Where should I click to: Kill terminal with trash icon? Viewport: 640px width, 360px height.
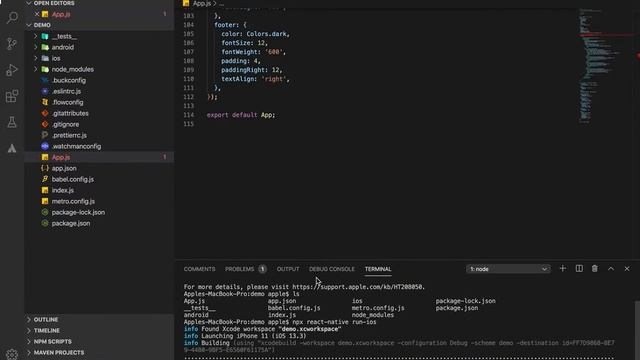[595, 269]
